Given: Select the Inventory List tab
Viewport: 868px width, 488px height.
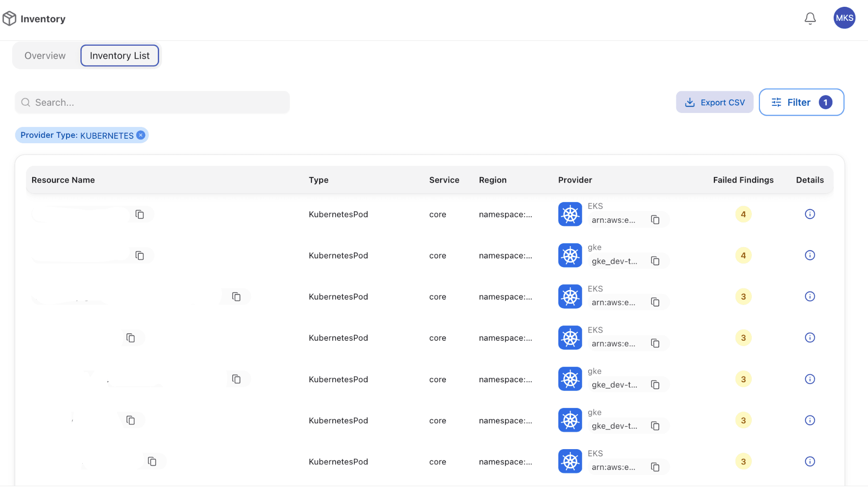Looking at the screenshot, I should [x=119, y=55].
